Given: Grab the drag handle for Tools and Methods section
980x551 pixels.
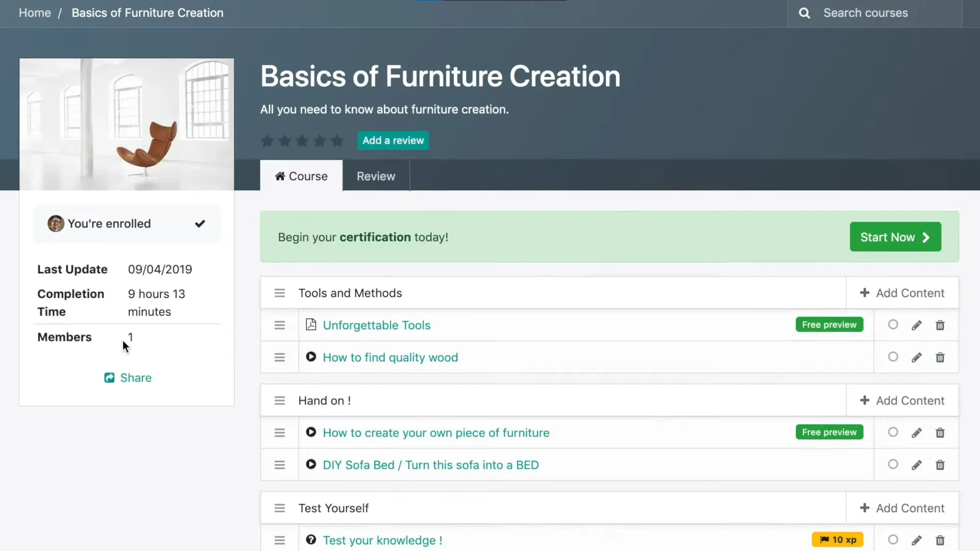Looking at the screenshot, I should (x=280, y=293).
